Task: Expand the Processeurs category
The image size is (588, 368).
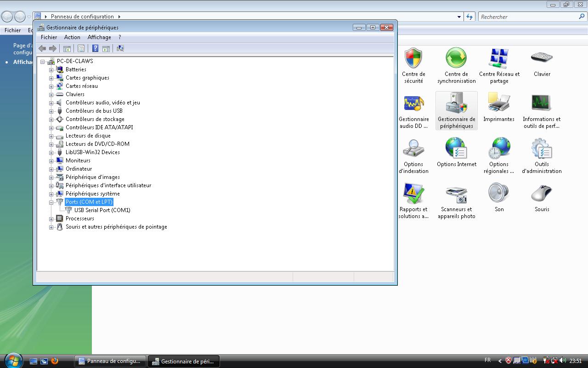Action: tap(51, 219)
